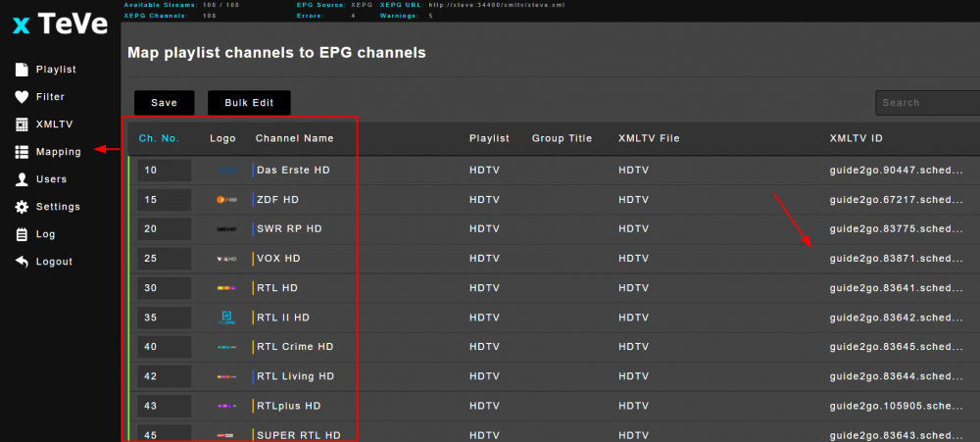The width and height of the screenshot is (980, 442).
Task: Select the RTLplus HD channel name
Action: (289, 406)
